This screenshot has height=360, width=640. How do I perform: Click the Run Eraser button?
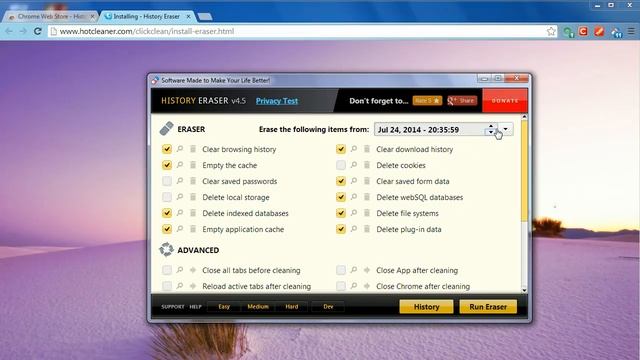coord(488,307)
